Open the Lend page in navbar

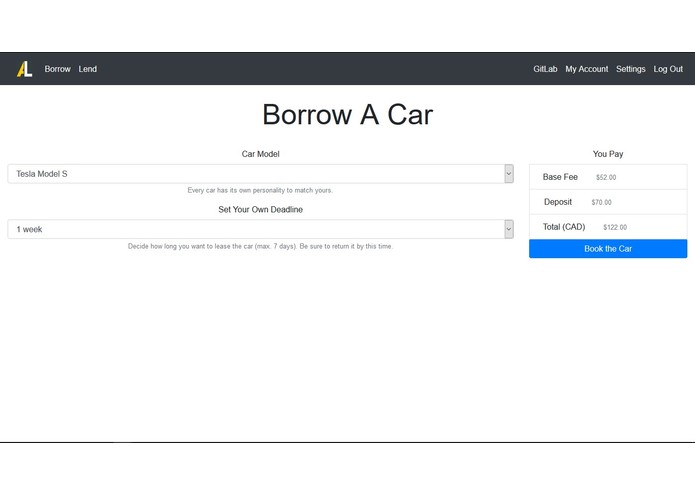coord(87,69)
